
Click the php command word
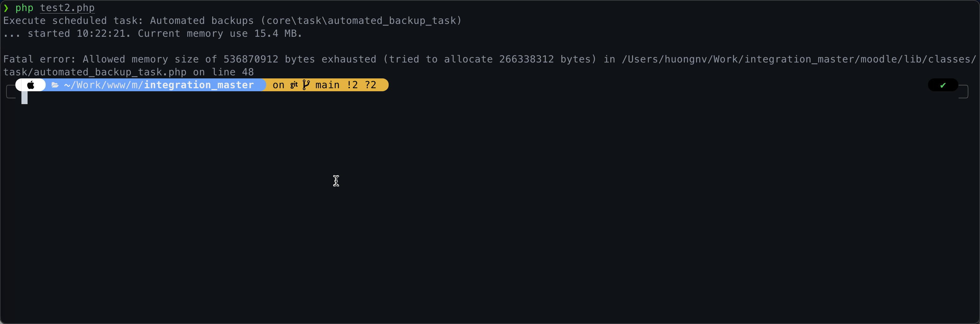click(x=24, y=8)
